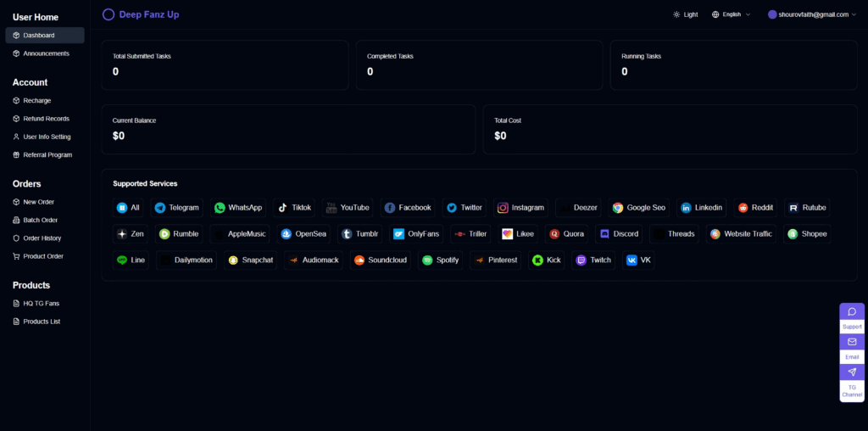Show All supported services
This screenshot has height=431, width=868.
(128, 208)
